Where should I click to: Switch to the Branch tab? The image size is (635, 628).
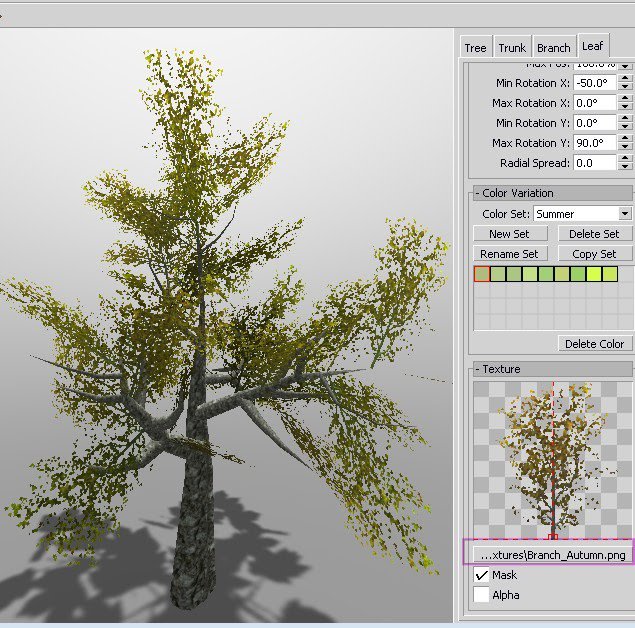tap(553, 47)
